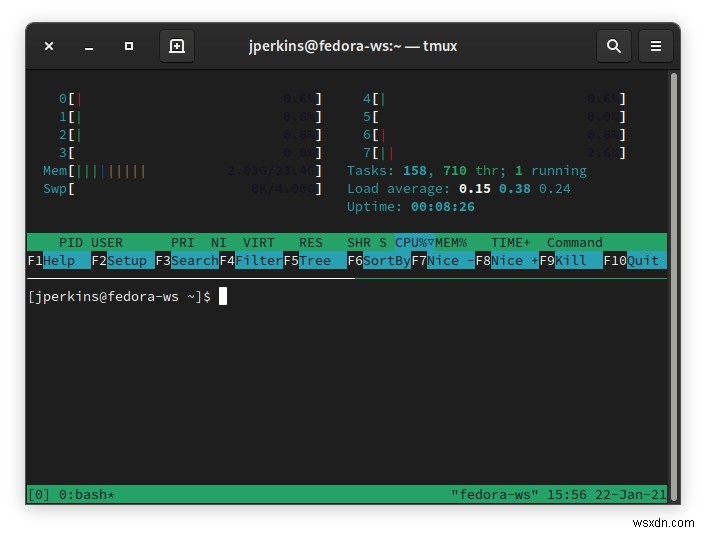
Task: Open the terminal search
Action: tap(613, 46)
